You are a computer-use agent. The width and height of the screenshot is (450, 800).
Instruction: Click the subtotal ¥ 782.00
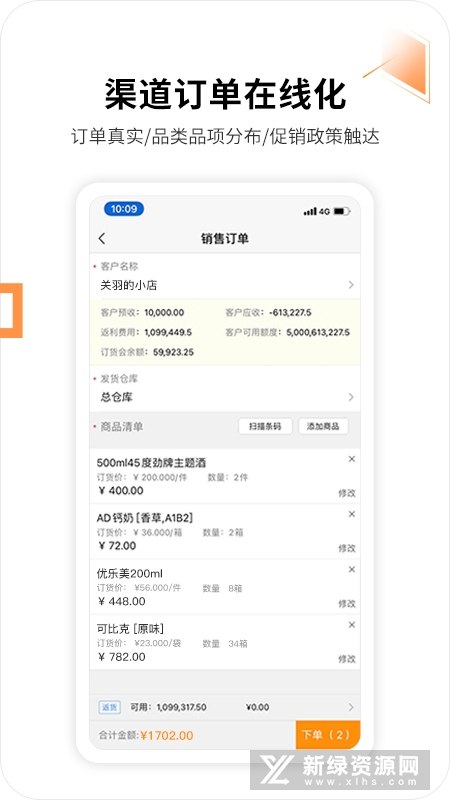pos(122,657)
